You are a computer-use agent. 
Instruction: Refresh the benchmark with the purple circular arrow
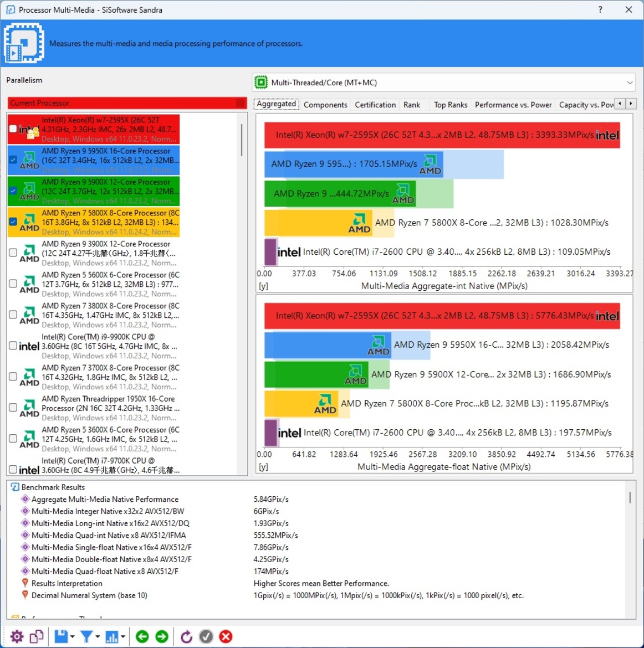pyautogui.click(x=186, y=636)
